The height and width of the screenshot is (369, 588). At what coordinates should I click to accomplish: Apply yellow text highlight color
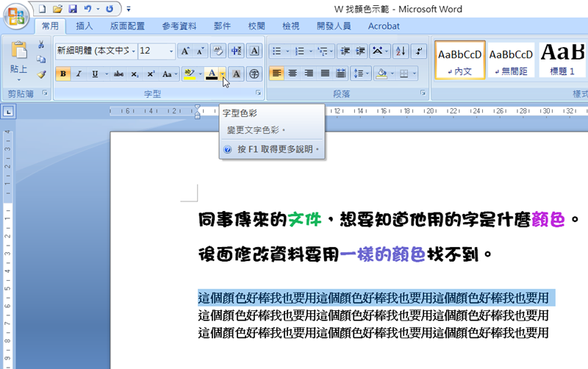tap(190, 74)
